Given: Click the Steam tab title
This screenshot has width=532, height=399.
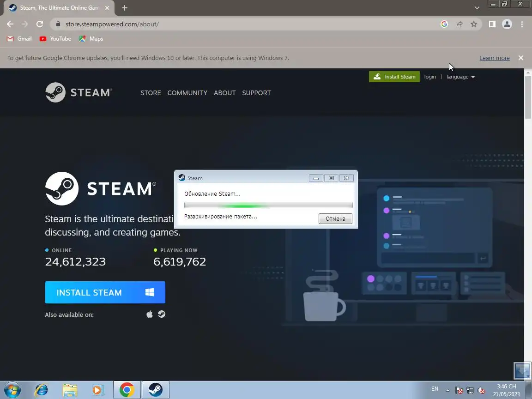Looking at the screenshot, I should (60, 8).
